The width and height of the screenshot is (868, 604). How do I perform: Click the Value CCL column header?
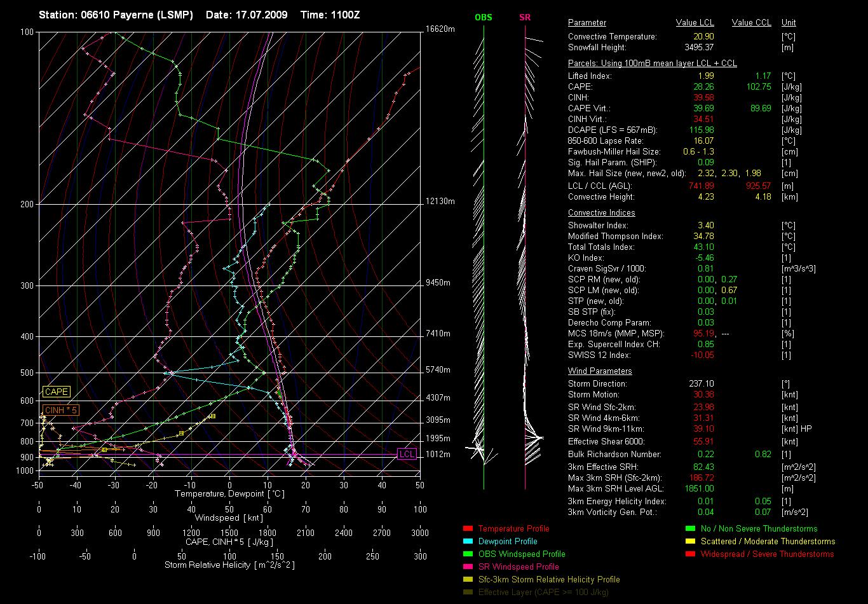751,23
